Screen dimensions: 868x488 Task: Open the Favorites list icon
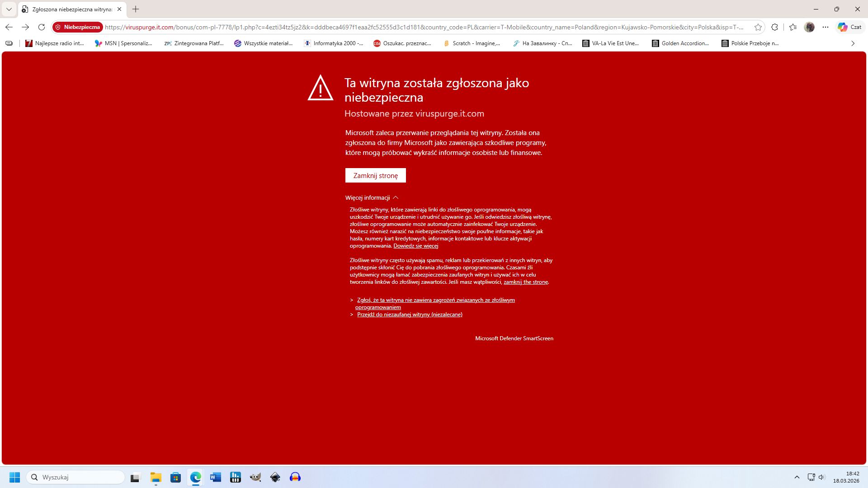(793, 27)
